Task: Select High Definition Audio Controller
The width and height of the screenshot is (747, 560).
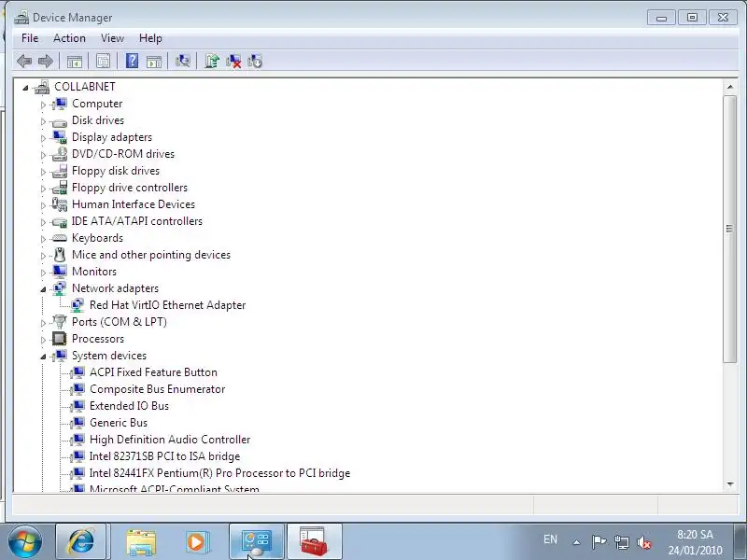Action: point(170,440)
